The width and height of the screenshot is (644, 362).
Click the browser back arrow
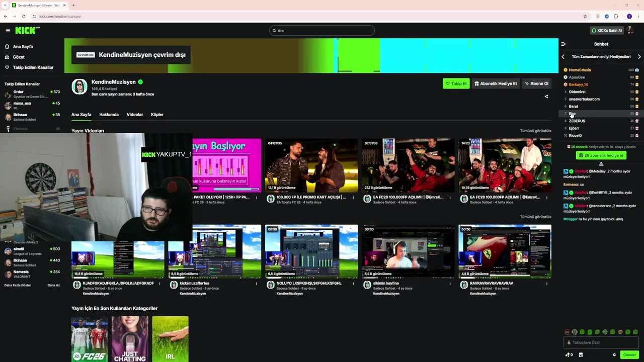point(5,16)
